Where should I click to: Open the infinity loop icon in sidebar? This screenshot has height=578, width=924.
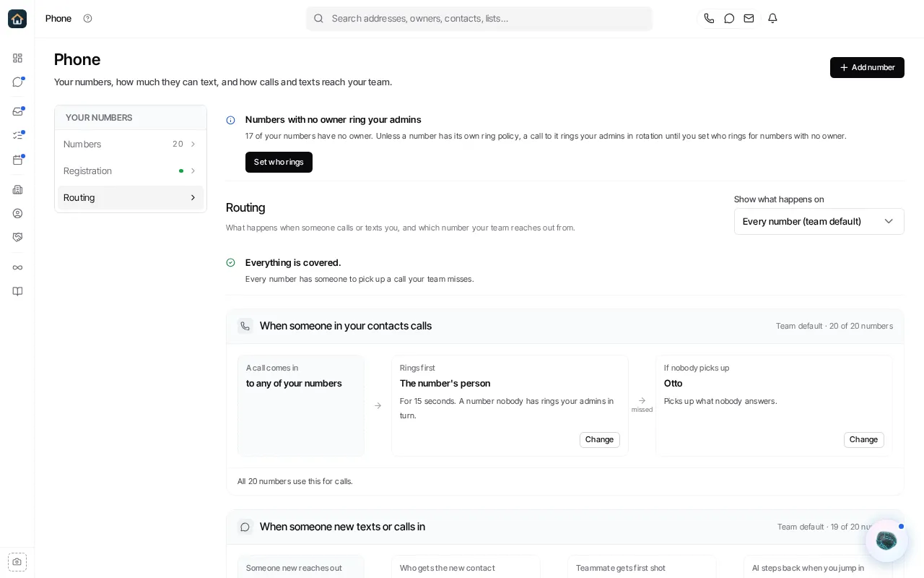coord(17,267)
